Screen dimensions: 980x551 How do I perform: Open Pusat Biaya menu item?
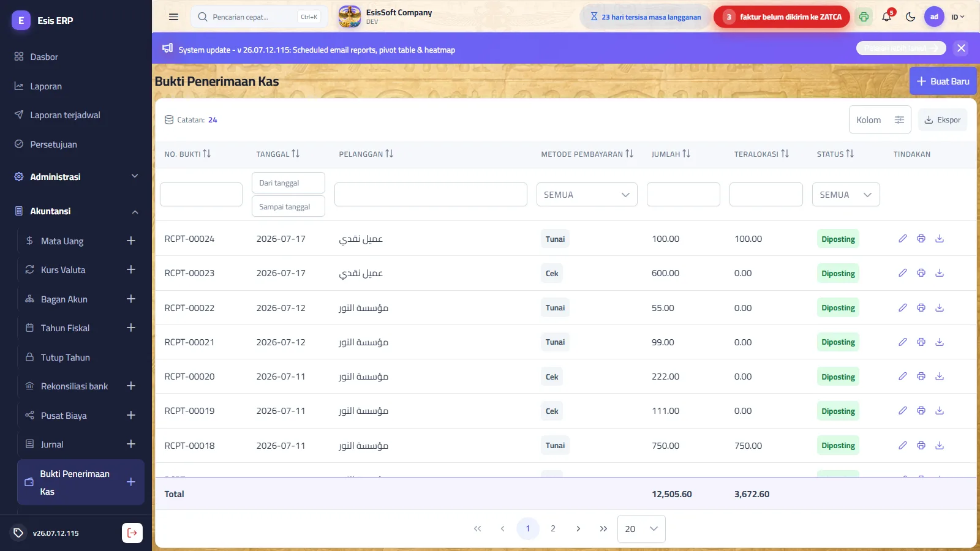pyautogui.click(x=64, y=415)
